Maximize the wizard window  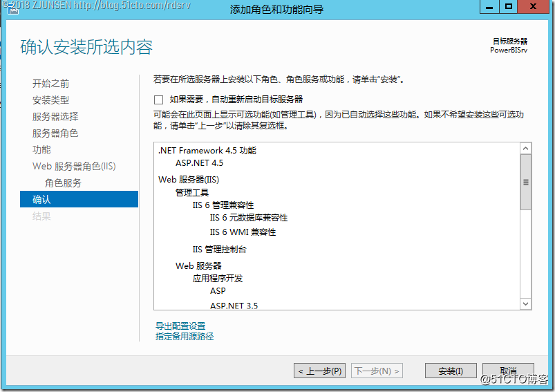508,7
